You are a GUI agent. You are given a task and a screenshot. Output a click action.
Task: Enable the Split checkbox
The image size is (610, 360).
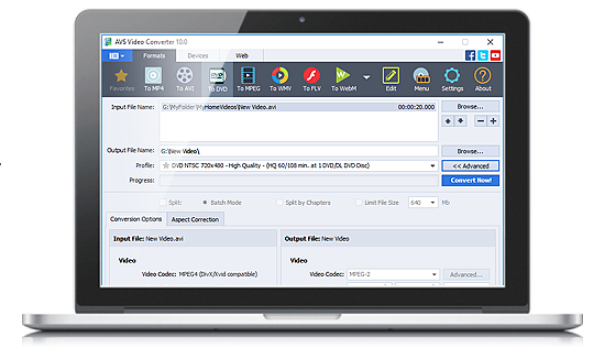pos(163,202)
